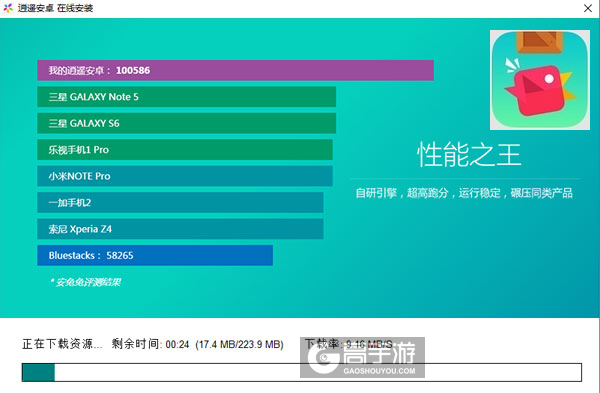Click the 正在下载资源 status label
The width and height of the screenshot is (600, 393).
[x=62, y=344]
